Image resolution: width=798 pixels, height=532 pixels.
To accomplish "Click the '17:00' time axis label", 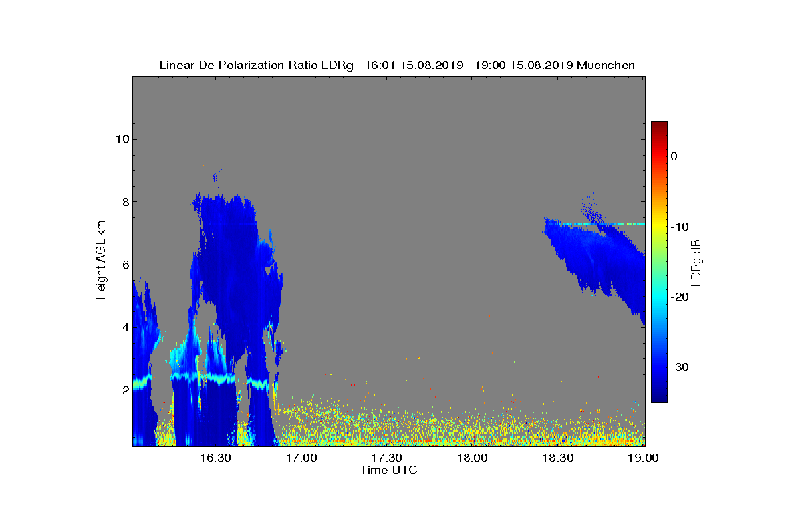I will [x=301, y=458].
